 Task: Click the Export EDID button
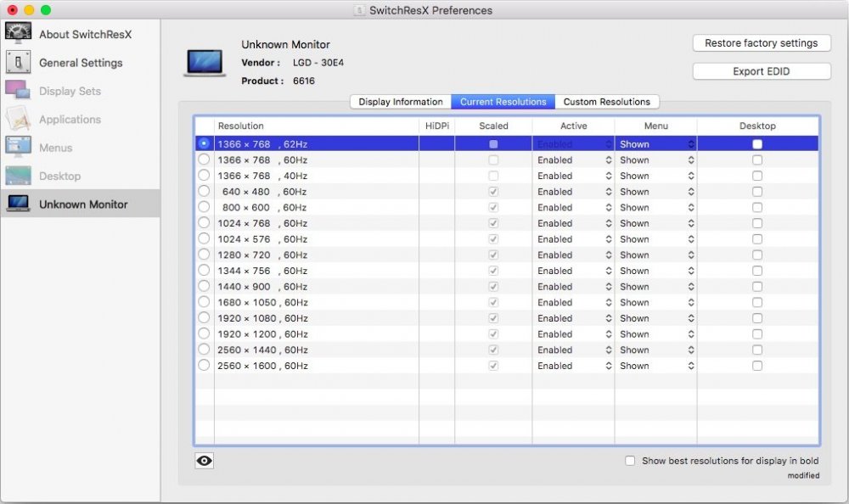point(761,70)
